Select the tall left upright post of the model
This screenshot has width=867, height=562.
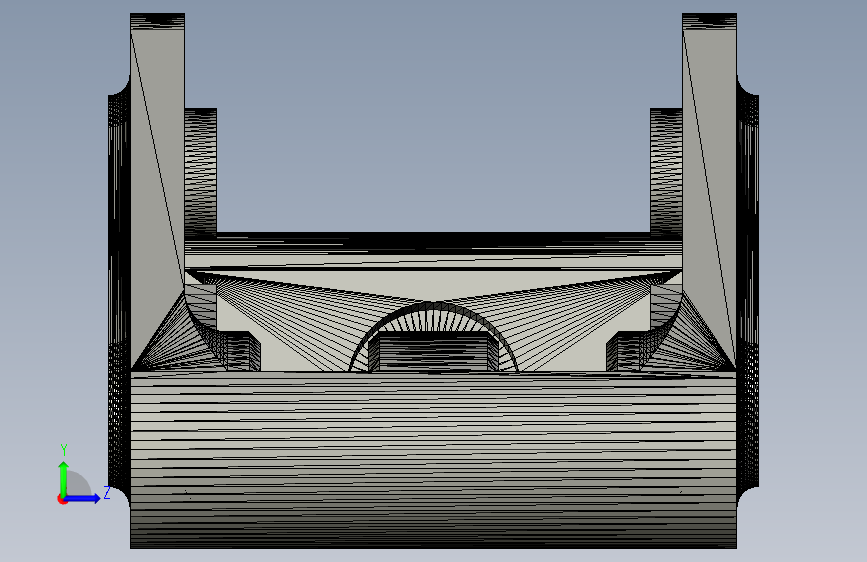point(157,191)
